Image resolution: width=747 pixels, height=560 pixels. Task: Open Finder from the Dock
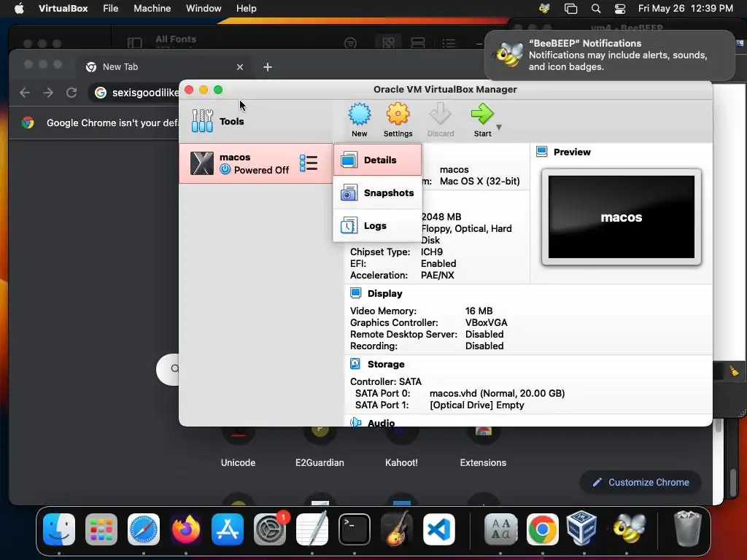pos(59,529)
